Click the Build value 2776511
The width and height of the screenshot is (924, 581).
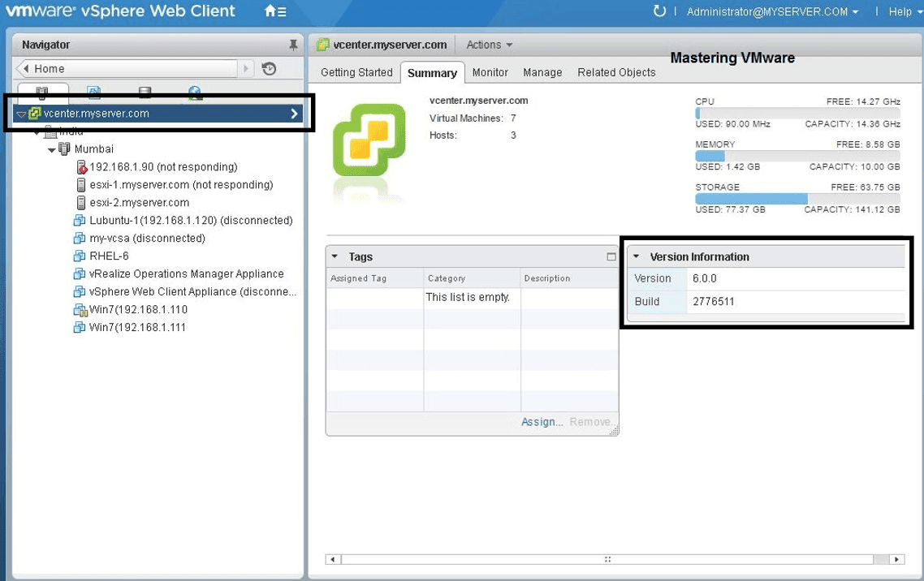click(x=713, y=301)
